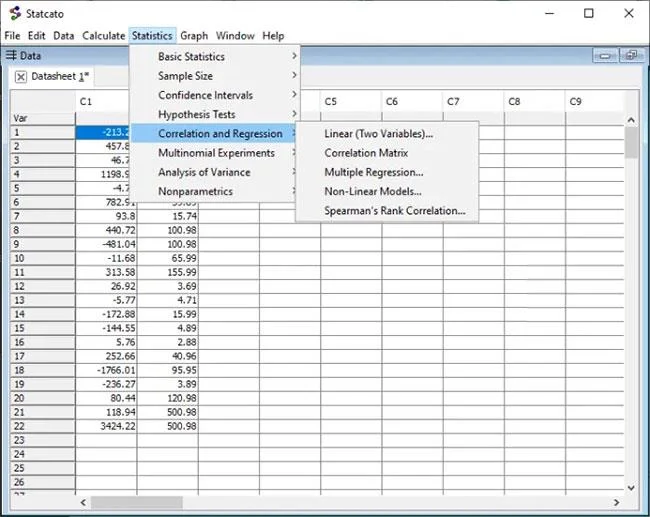The height and width of the screenshot is (517, 650).
Task: Close the Statcato main window
Action: 629,14
